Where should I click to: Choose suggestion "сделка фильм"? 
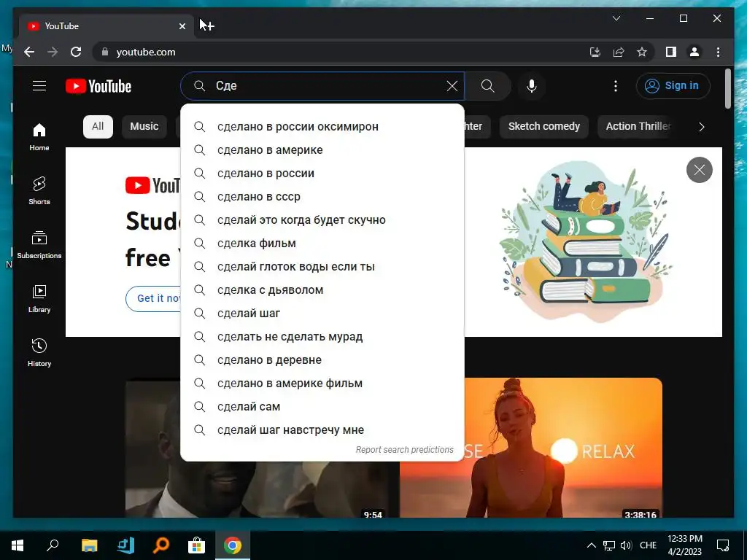point(322,244)
